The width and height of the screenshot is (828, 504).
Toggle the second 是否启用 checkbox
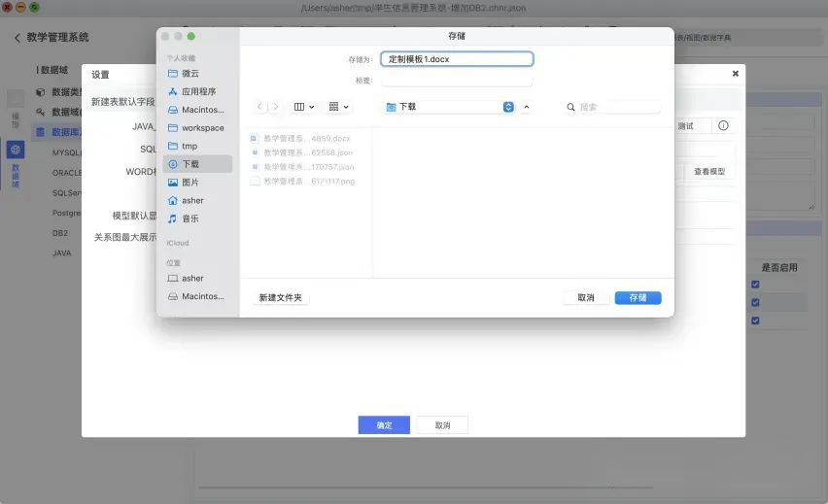(755, 302)
